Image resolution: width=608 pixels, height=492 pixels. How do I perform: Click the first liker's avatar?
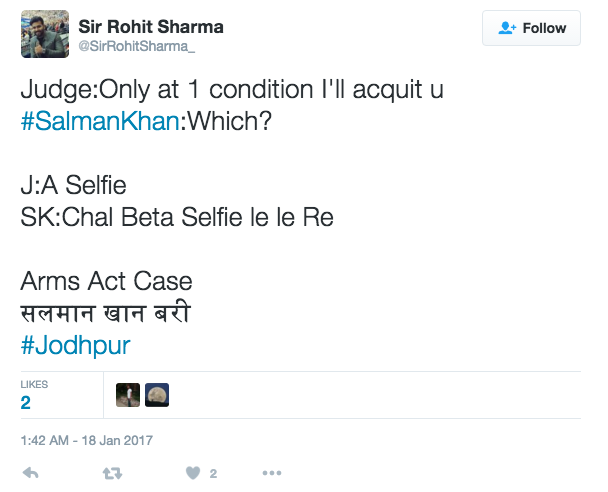128,395
